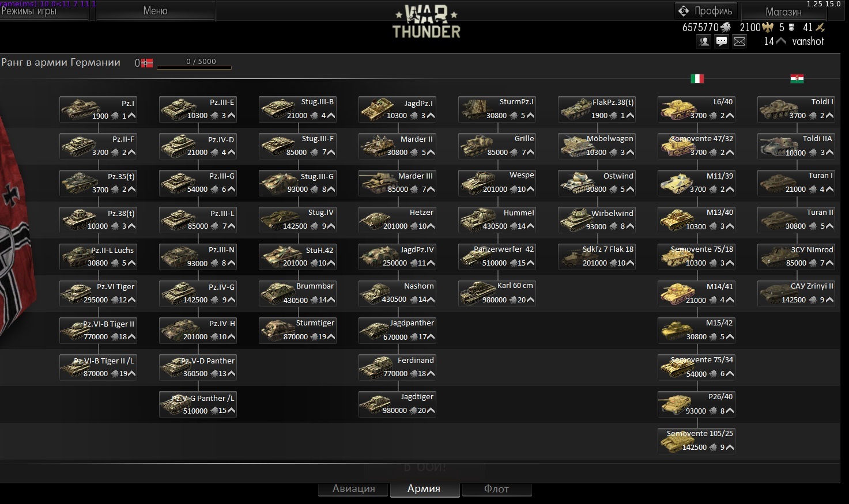Select the Pz.III-E tank

[198, 109]
